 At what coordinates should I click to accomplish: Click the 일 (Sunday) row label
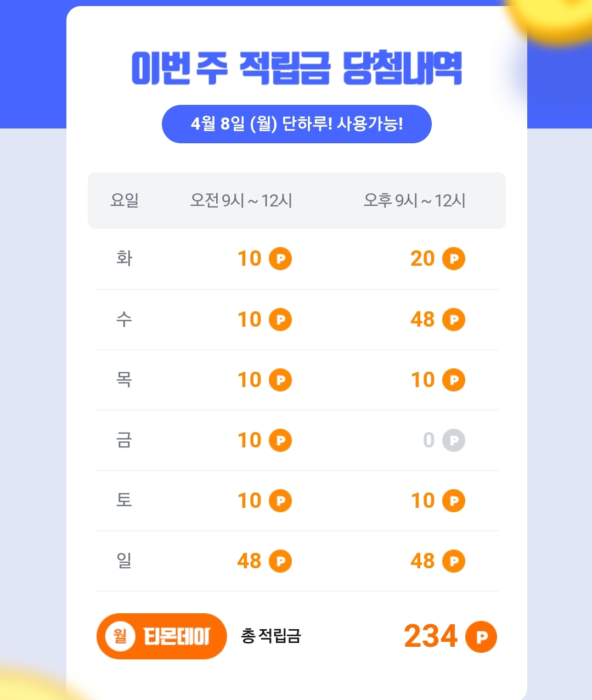click(124, 561)
